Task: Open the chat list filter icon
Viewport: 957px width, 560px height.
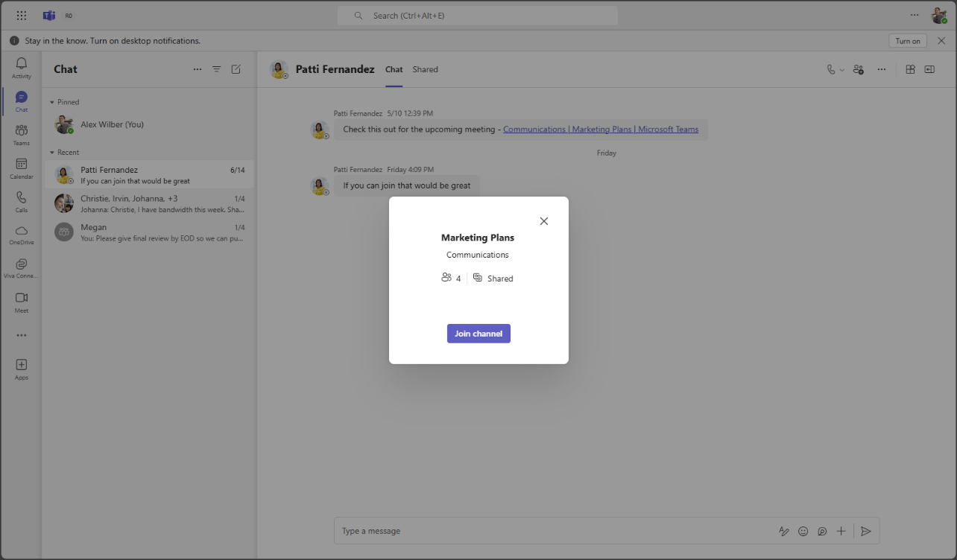Action: click(x=216, y=69)
